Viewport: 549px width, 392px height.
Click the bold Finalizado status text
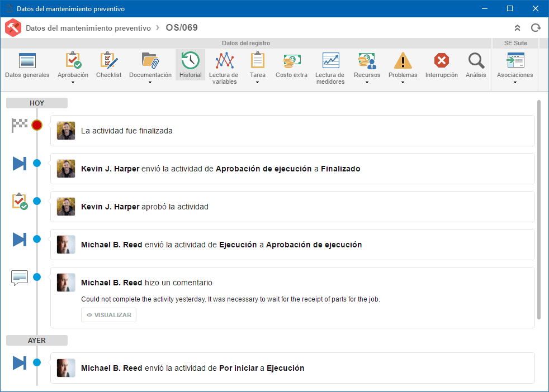coord(340,169)
